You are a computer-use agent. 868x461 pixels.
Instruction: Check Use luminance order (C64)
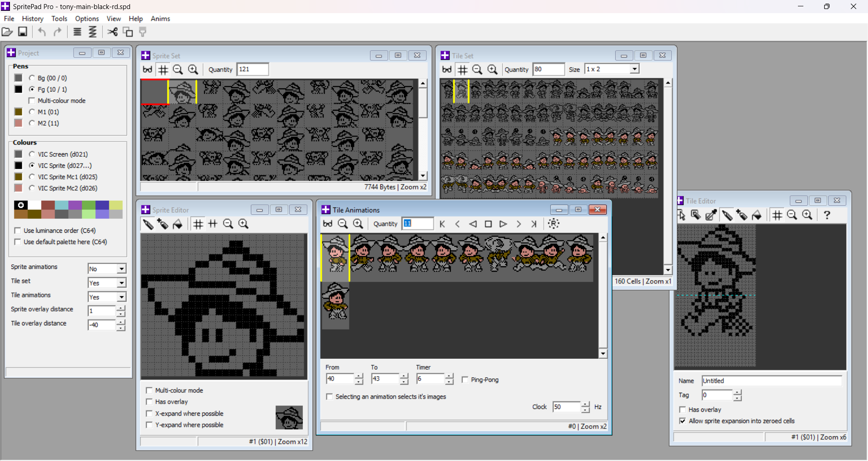(18, 230)
